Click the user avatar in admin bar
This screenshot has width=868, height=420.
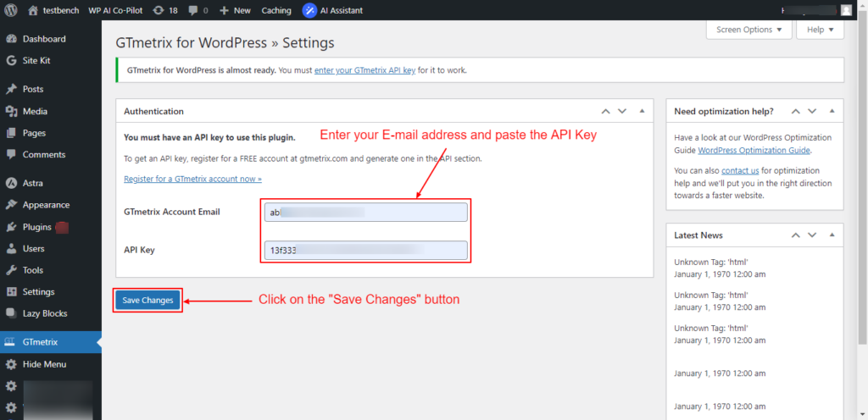coord(846,10)
